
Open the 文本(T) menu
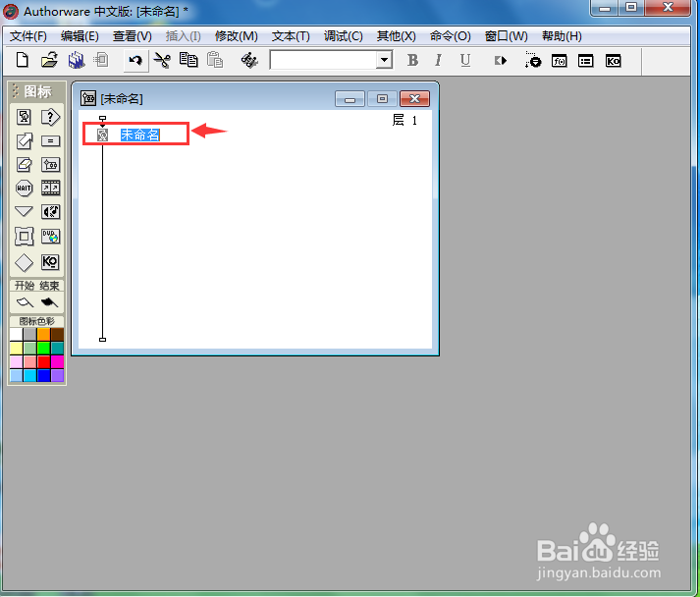point(291,36)
